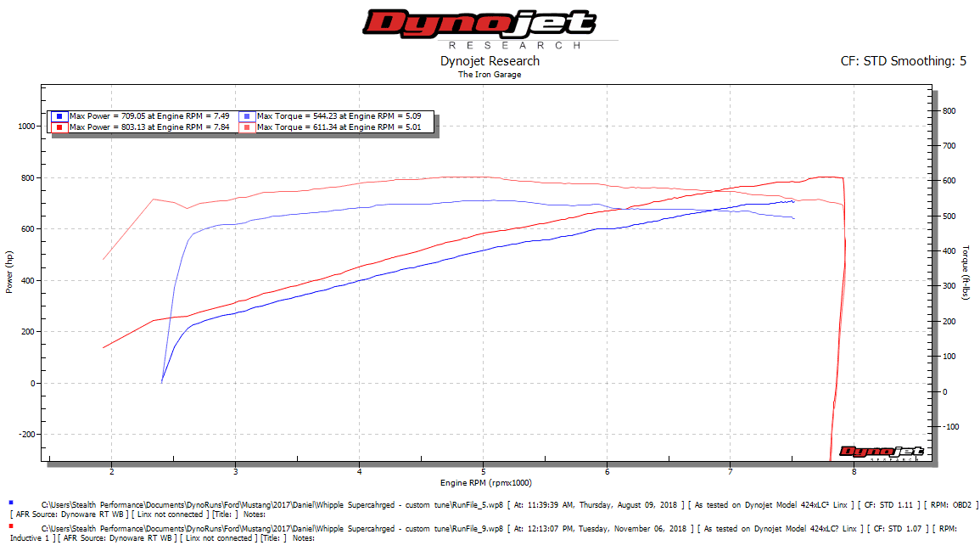The height and width of the screenshot is (551, 980).
Task: Click the 1000 tick on the Power axis
Action: 27,127
